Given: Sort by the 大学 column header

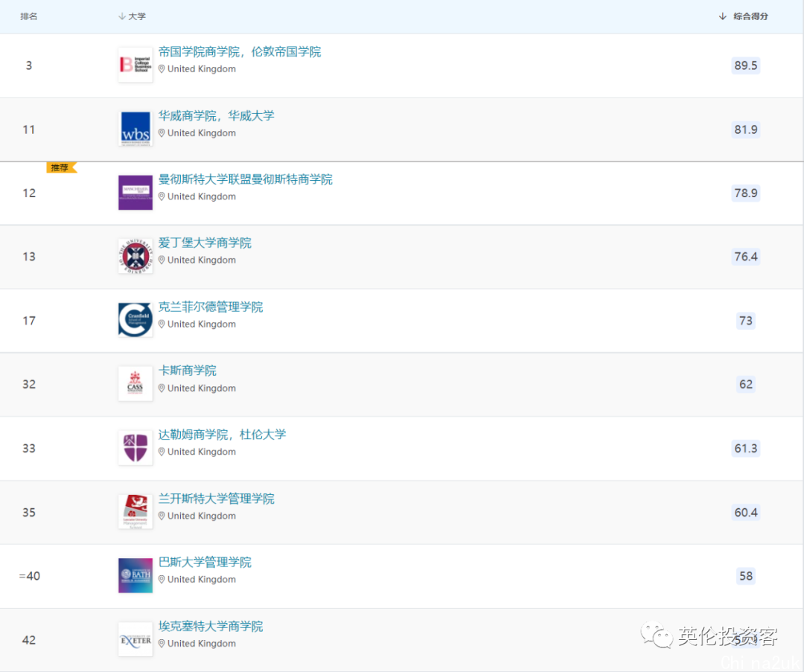Looking at the screenshot, I should click(x=133, y=16).
